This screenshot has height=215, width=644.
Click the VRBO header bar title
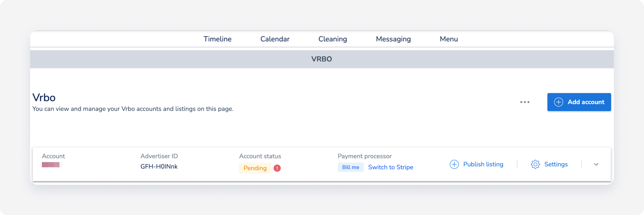coord(322,59)
